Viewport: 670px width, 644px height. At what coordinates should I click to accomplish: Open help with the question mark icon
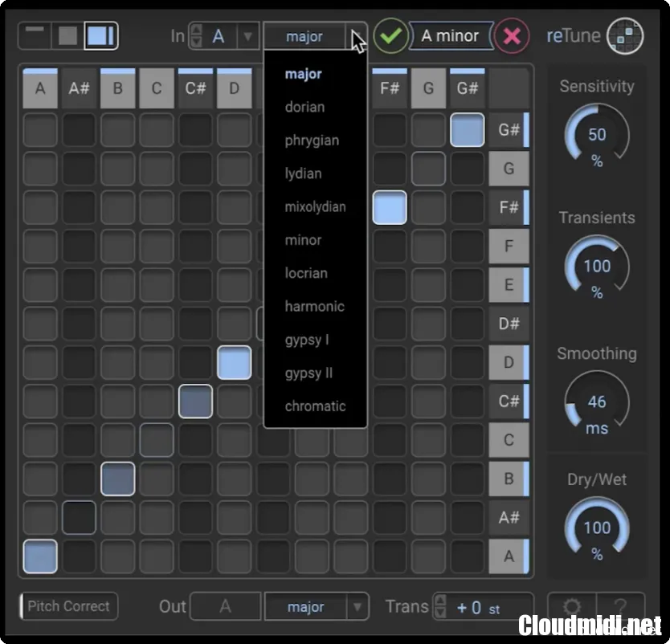click(621, 608)
